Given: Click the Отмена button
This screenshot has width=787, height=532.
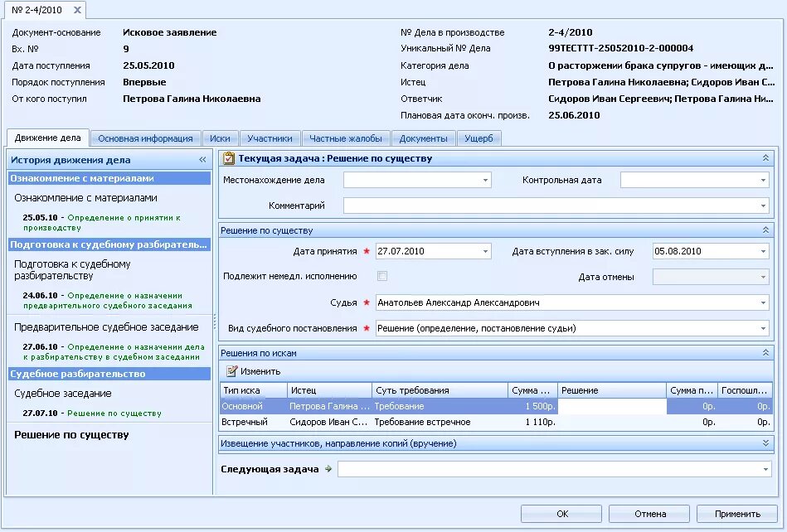Looking at the screenshot, I should [x=649, y=514].
